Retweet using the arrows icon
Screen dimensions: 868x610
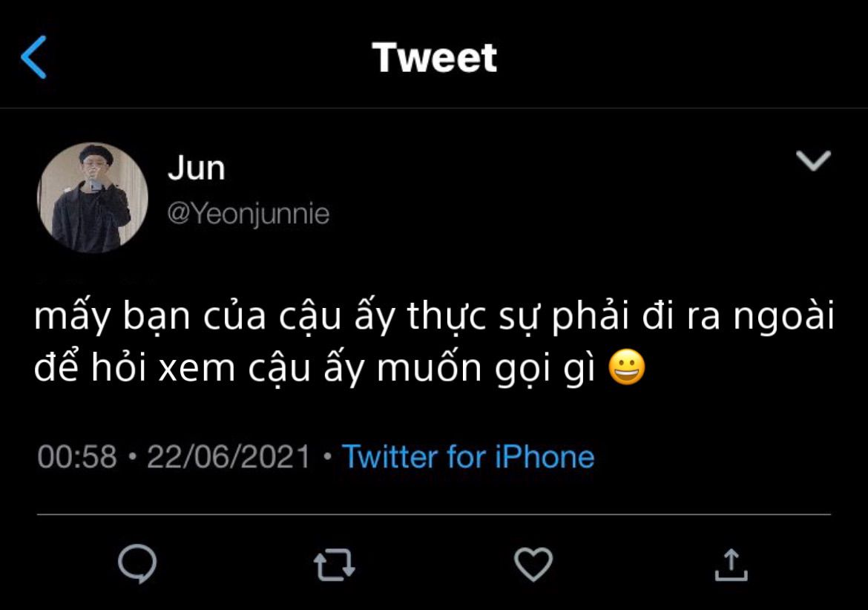point(335,565)
